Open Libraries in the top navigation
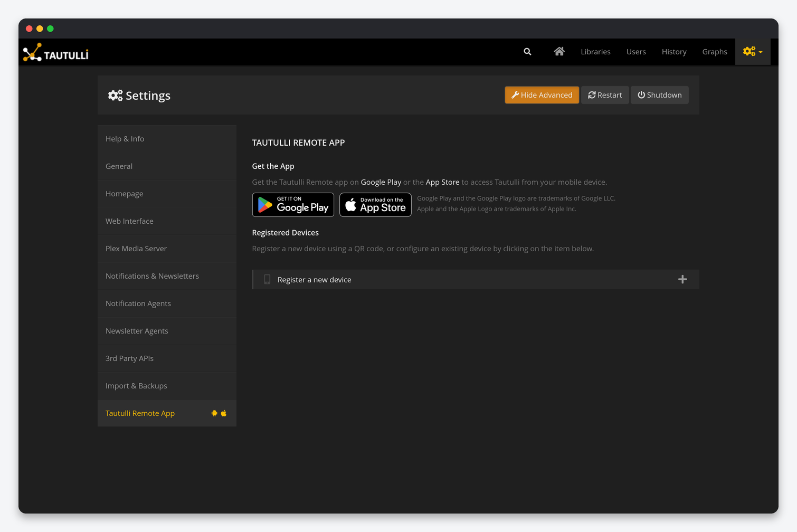 tap(595, 52)
